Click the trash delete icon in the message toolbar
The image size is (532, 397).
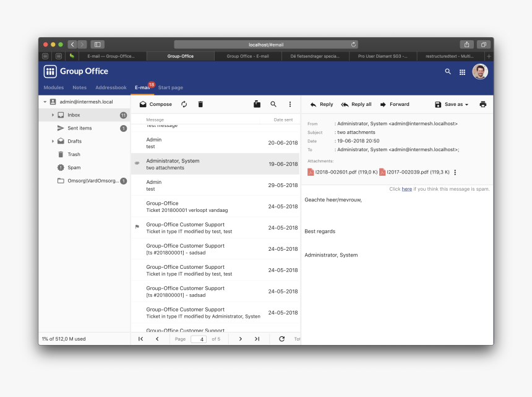(200, 105)
